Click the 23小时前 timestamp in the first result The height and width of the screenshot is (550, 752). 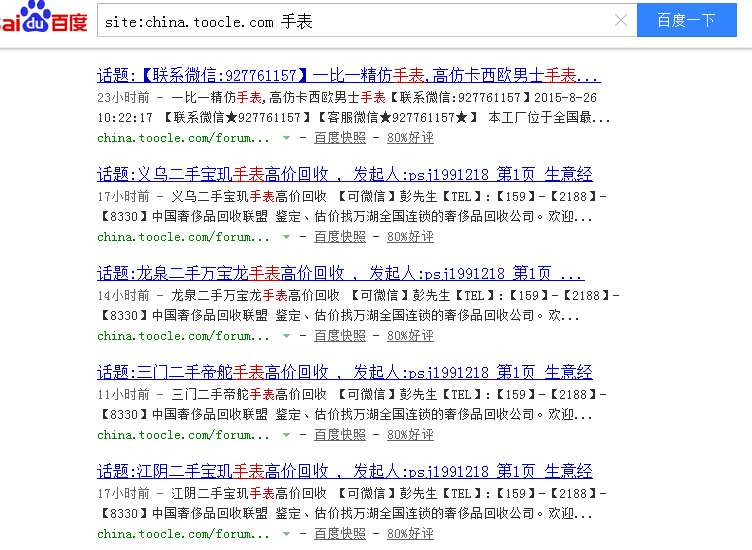click(x=123, y=98)
